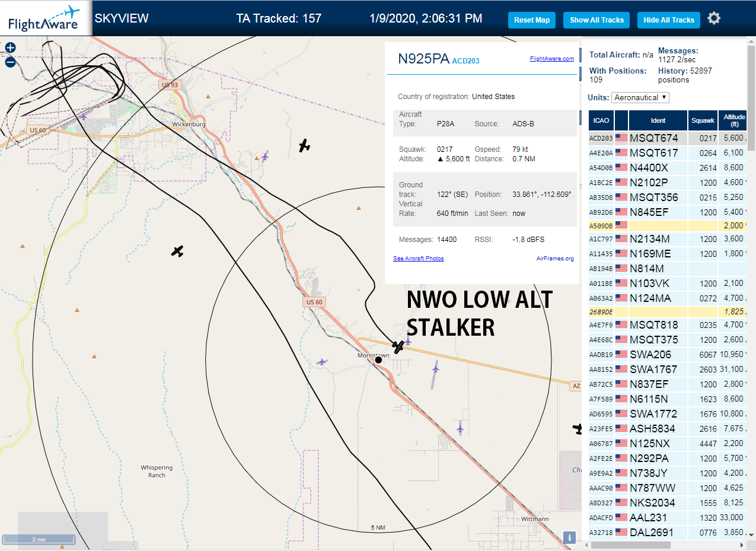Select the AAL231 row

point(668,518)
